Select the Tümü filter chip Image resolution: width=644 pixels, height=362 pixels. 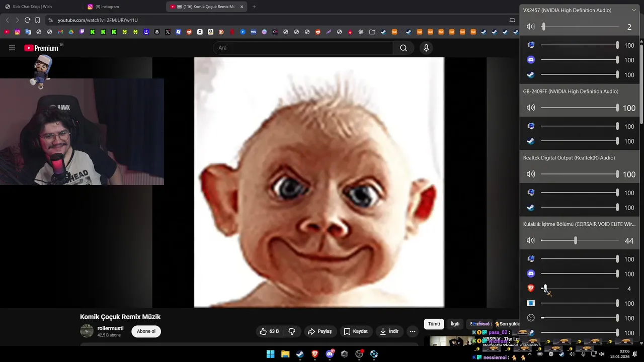tap(434, 324)
